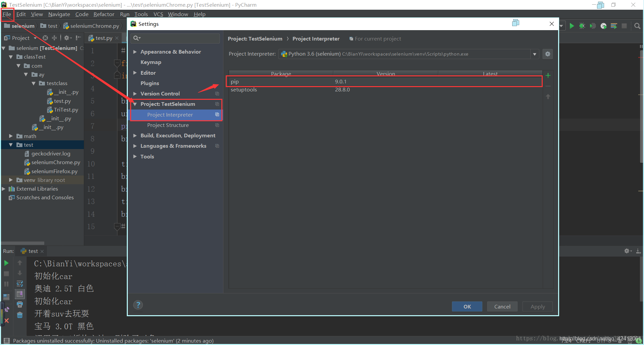Image resolution: width=644 pixels, height=345 pixels.
Task: Open Search Everywhere magnifier icon
Action: 637,26
